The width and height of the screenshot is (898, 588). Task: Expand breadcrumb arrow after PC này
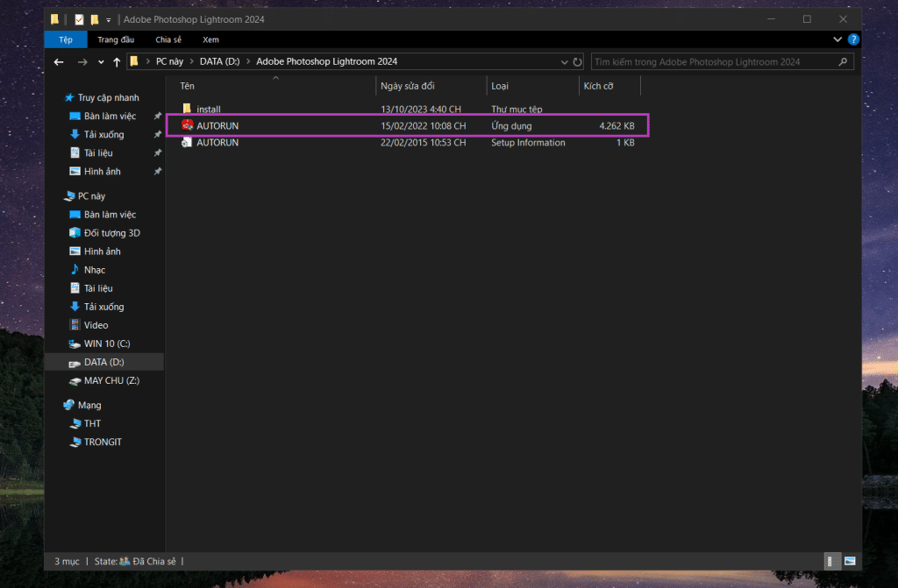[x=192, y=61]
